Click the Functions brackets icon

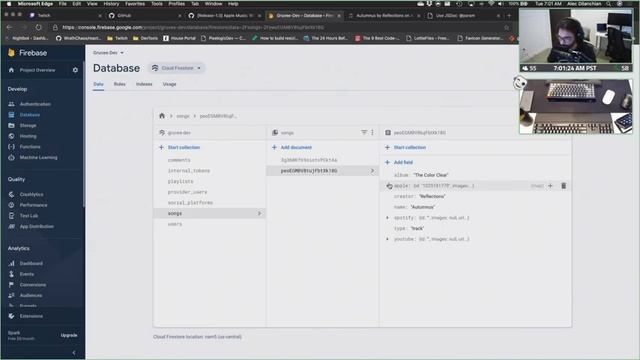point(11,147)
